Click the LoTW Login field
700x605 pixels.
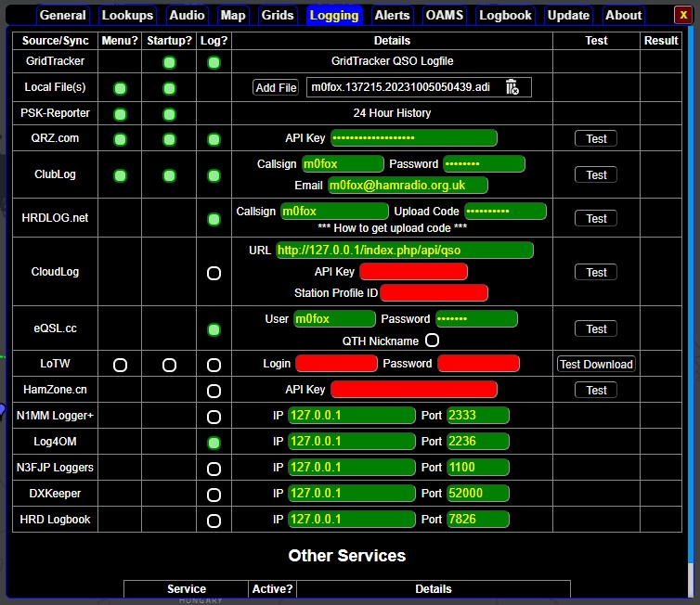(336, 363)
